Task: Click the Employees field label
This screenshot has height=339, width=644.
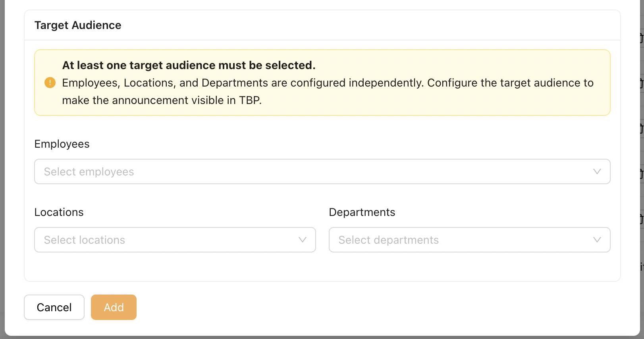Action: coord(62,144)
